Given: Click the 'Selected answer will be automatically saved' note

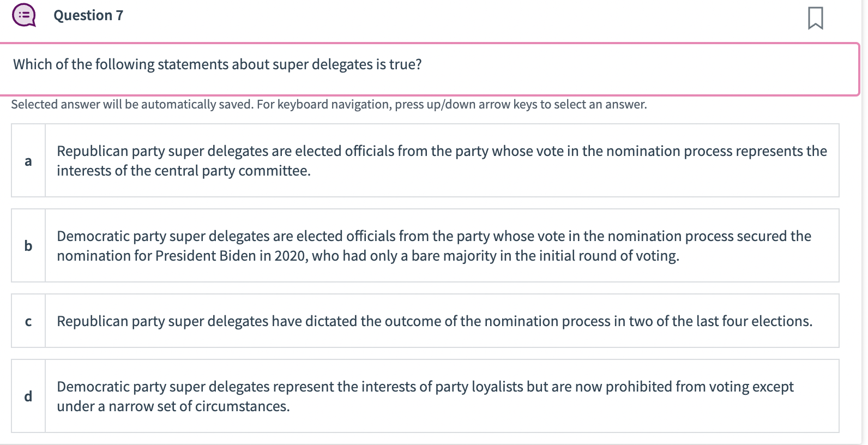Looking at the screenshot, I should click(x=132, y=104).
